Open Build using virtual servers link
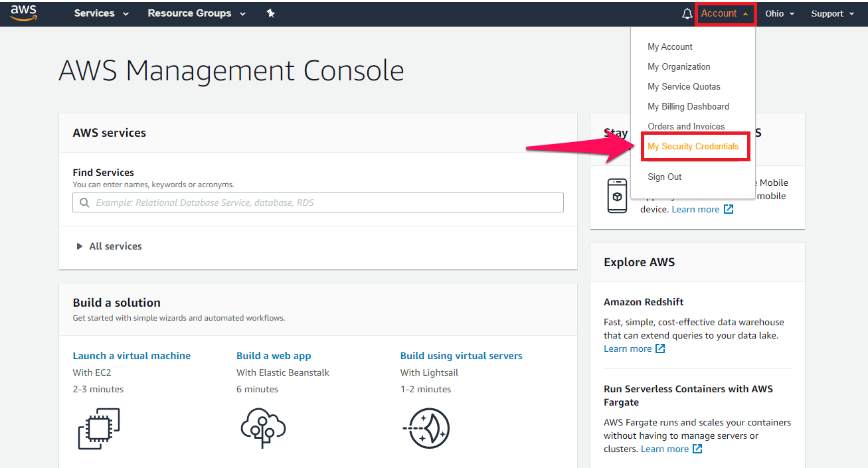868x468 pixels. coord(462,356)
